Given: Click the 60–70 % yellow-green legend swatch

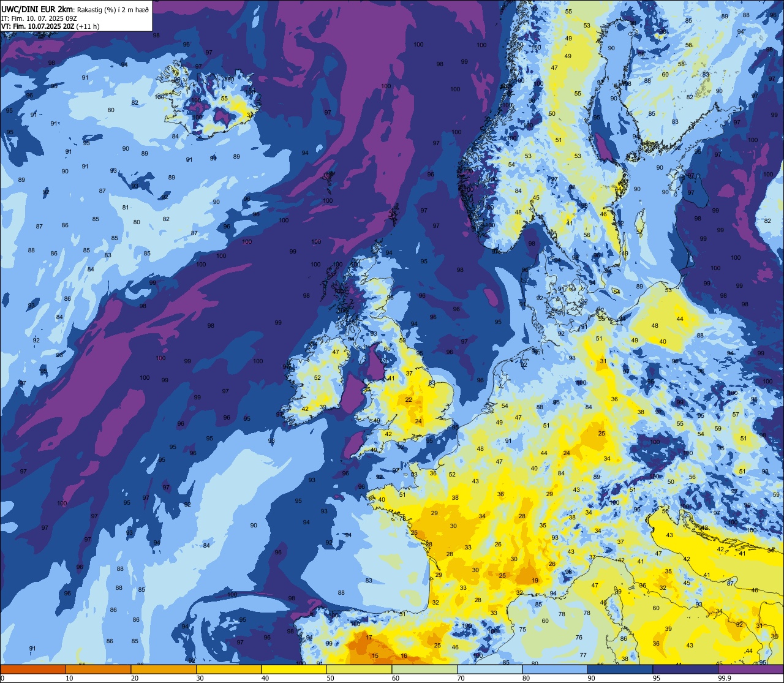Looking at the screenshot, I should click(x=424, y=669).
